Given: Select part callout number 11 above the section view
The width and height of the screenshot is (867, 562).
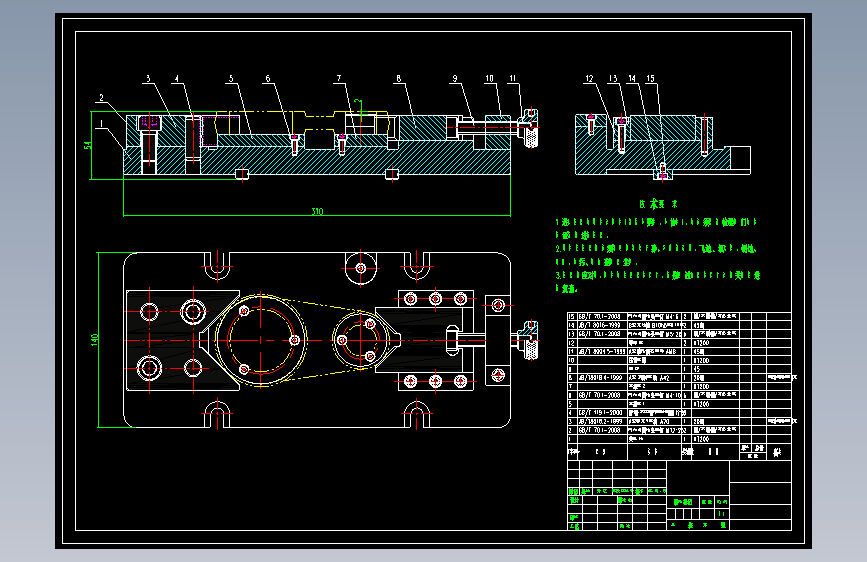Looking at the screenshot, I should click(x=513, y=79).
